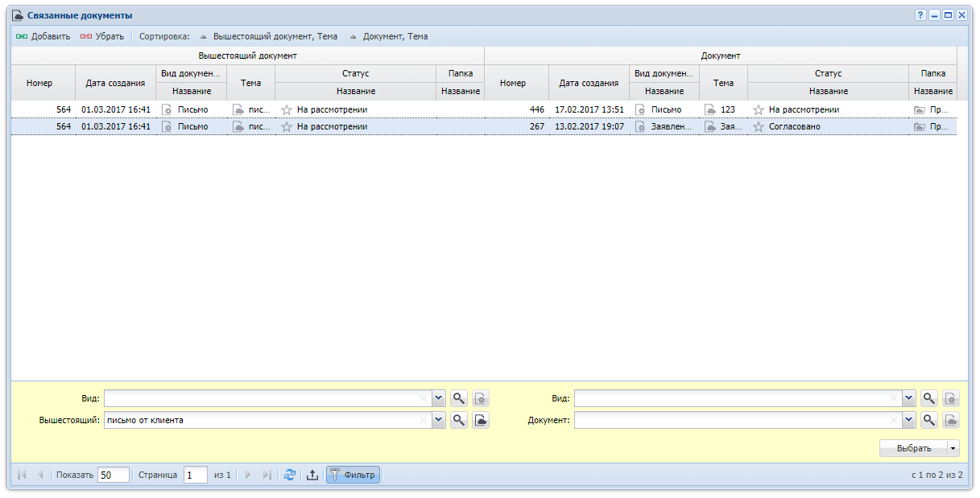
Task: Sort by Документ, Тема
Action: (388, 36)
